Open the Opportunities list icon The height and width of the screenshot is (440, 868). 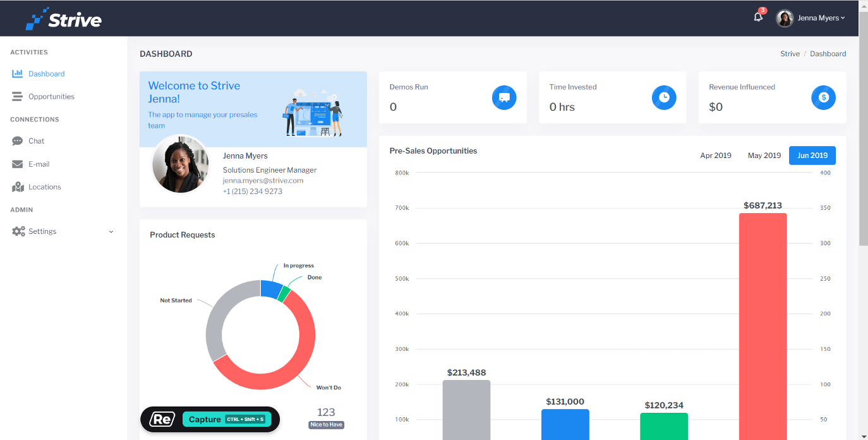click(18, 96)
